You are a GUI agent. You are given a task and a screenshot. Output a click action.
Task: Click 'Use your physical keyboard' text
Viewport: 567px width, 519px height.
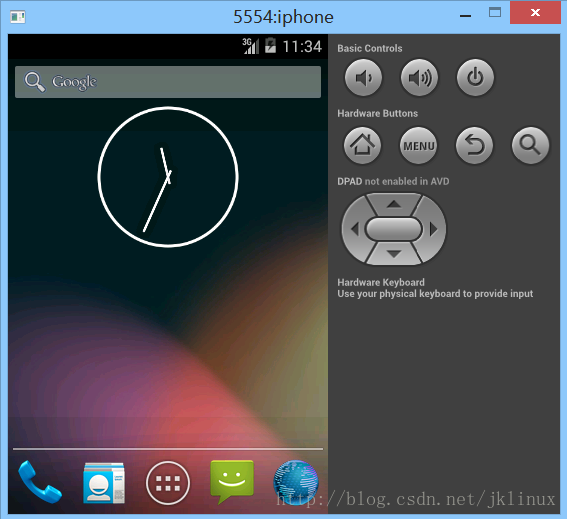click(x=435, y=294)
